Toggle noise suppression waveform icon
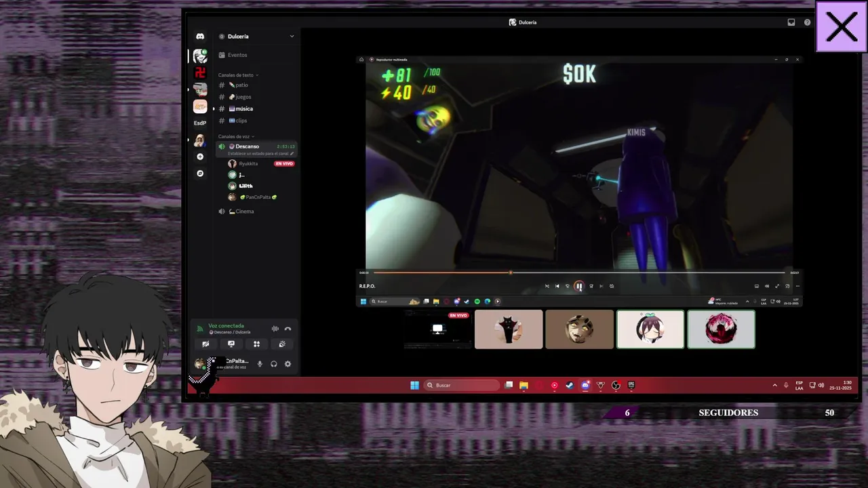Screen dimensions: 868x488 pyautogui.click(x=275, y=329)
